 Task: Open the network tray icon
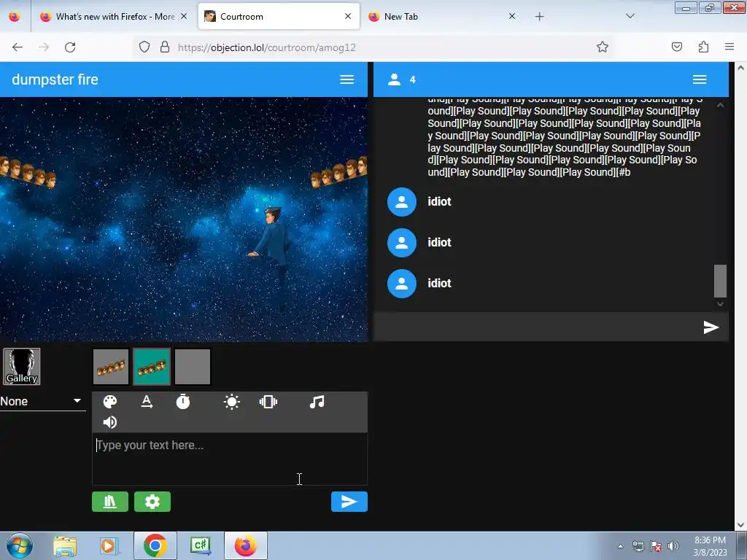click(x=638, y=546)
